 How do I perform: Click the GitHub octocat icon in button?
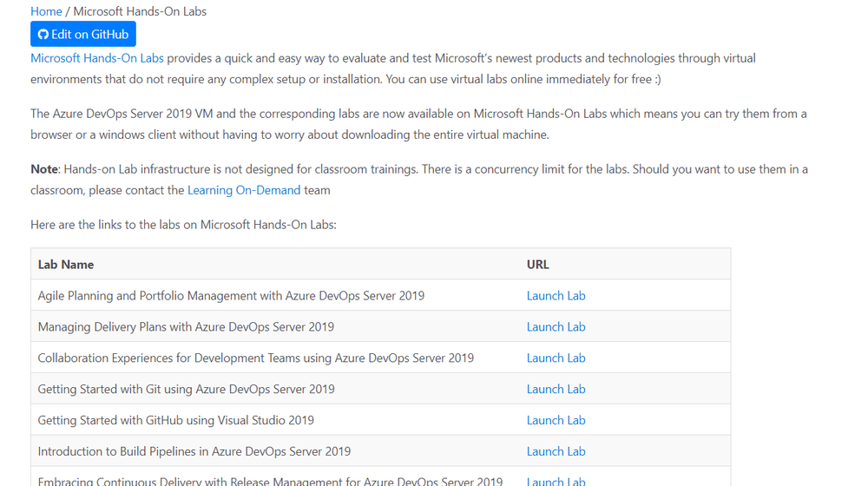click(43, 35)
